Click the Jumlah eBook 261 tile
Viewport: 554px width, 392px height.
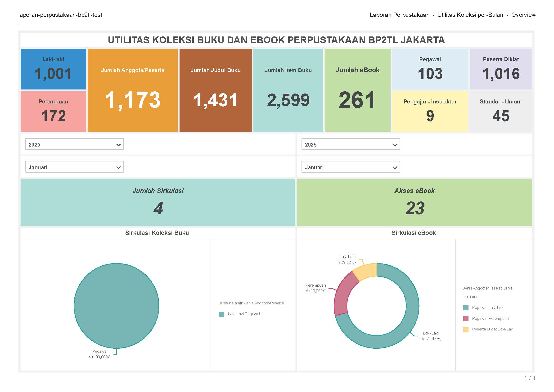pyautogui.click(x=357, y=90)
